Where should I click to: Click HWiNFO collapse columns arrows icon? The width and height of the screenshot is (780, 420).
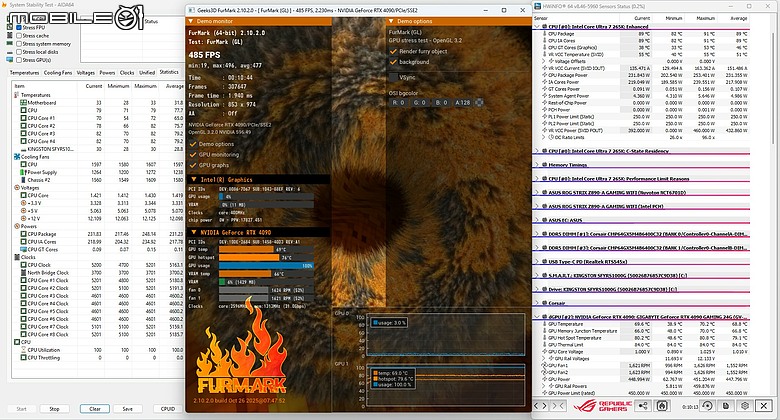click(x=558, y=406)
